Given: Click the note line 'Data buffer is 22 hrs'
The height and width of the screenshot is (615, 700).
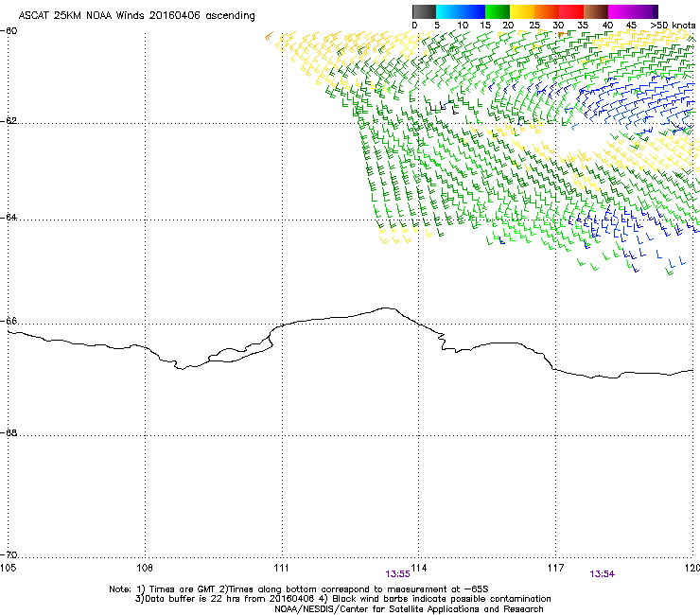Looking at the screenshot, I should click(192, 599).
